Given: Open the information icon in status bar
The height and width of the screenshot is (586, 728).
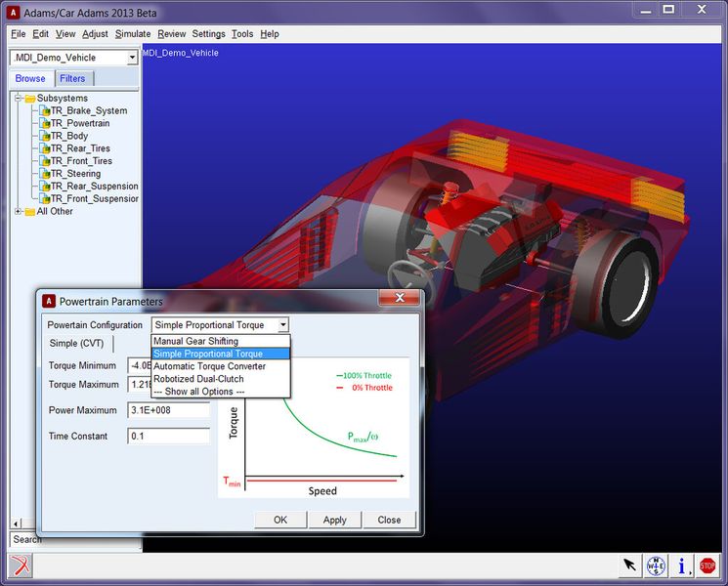Looking at the screenshot, I should pos(682,565).
